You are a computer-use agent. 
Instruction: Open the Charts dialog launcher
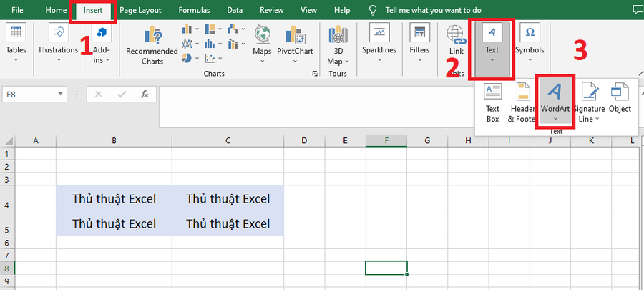click(315, 74)
